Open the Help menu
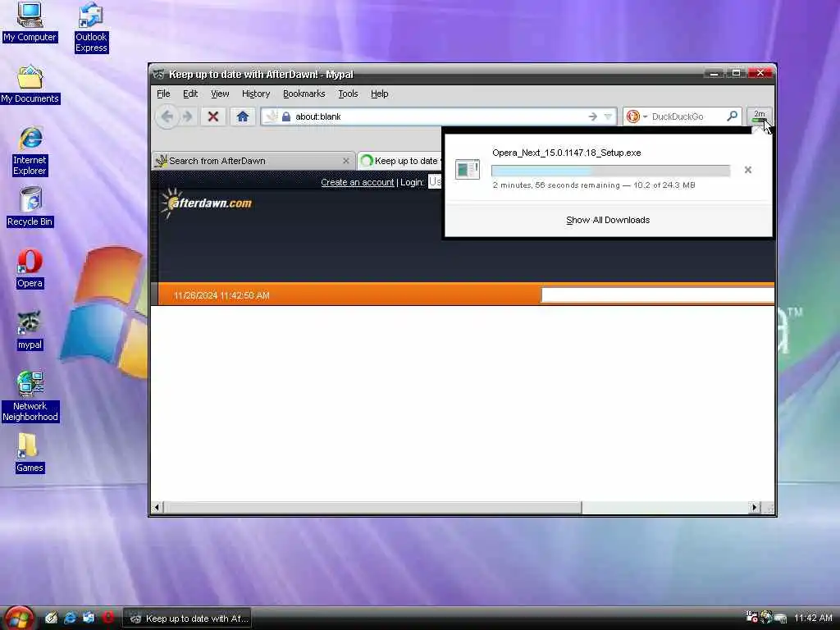The width and height of the screenshot is (840, 630). 379,94
